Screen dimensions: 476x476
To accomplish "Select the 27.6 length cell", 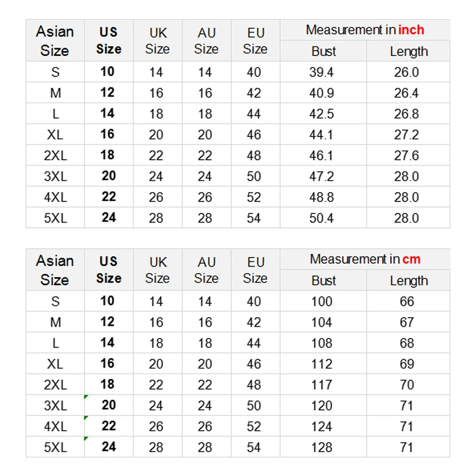I will pos(407,155).
